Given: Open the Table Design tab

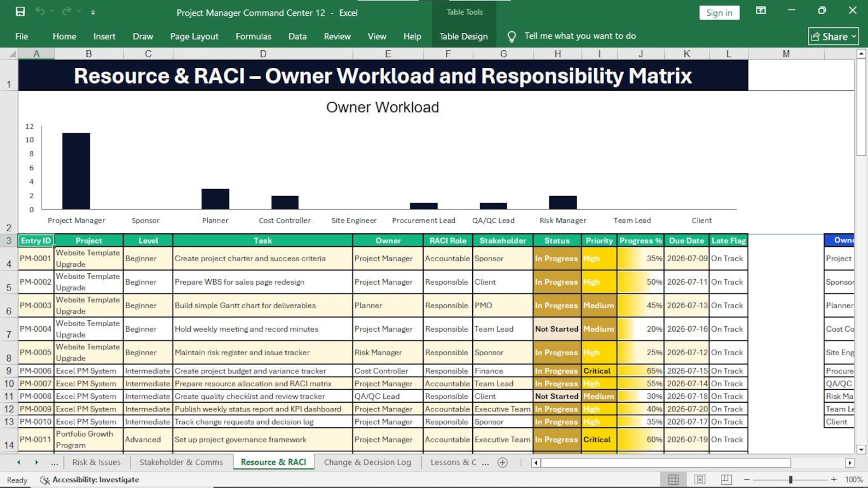Looking at the screenshot, I should tap(464, 36).
